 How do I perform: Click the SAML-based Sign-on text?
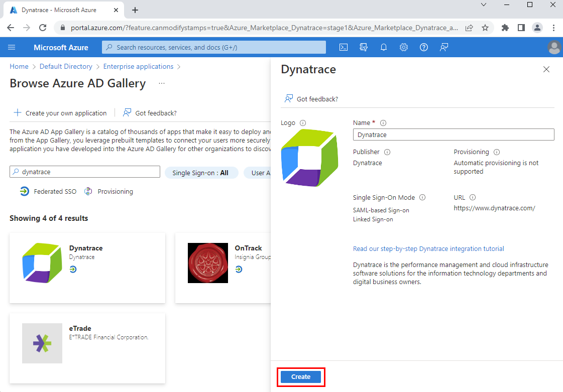tap(381, 210)
